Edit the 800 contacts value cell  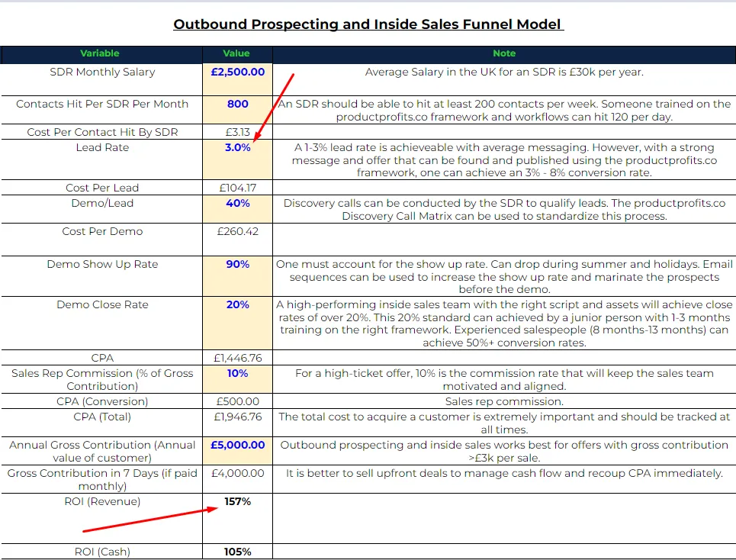[237, 110]
